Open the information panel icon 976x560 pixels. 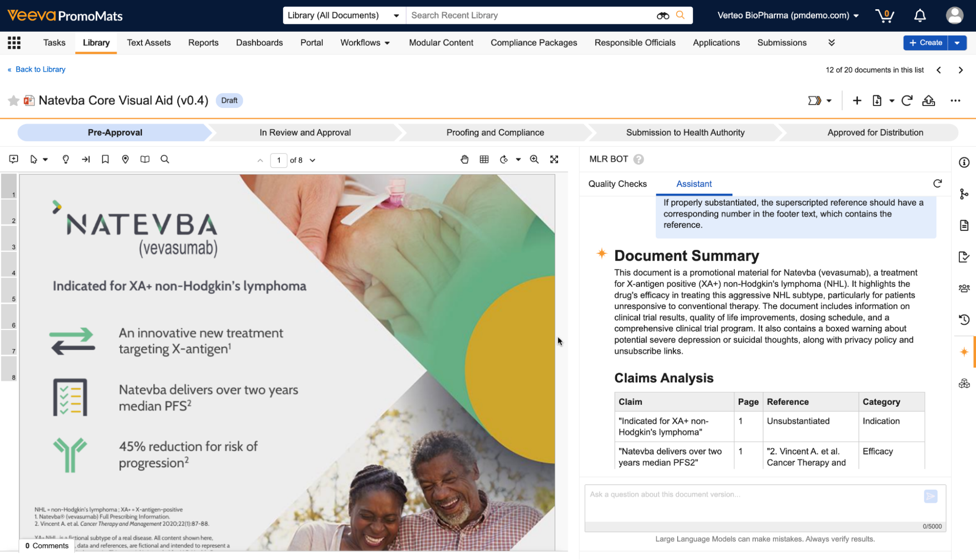[x=964, y=163]
